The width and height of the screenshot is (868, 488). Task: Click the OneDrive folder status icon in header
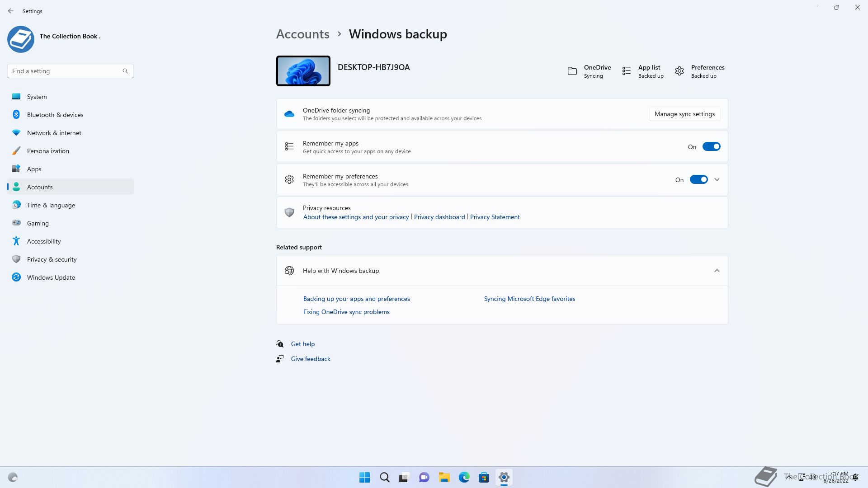coord(572,71)
